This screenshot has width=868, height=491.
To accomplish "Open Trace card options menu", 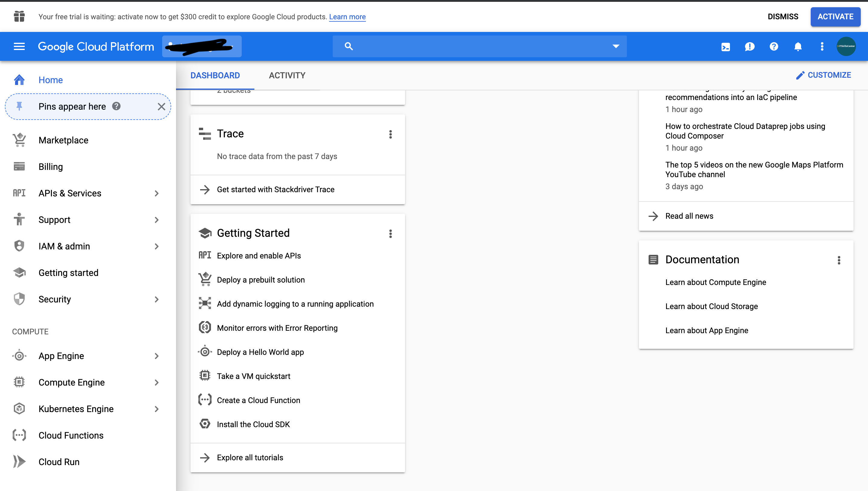I will [390, 134].
